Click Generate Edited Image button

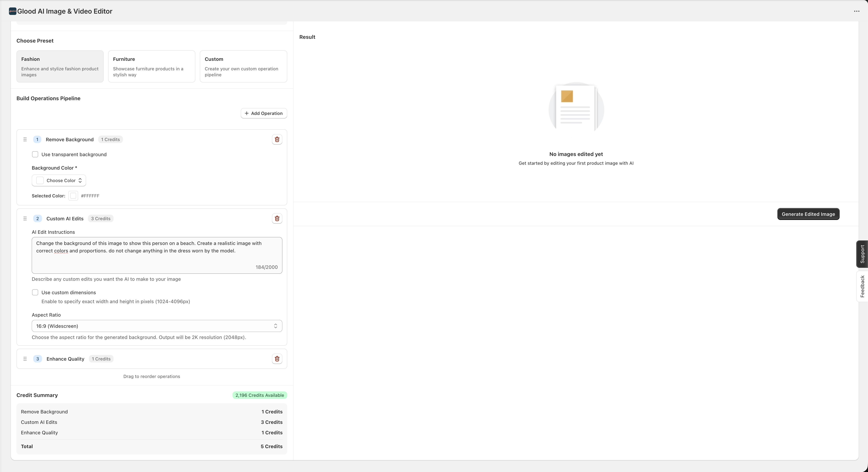click(808, 214)
